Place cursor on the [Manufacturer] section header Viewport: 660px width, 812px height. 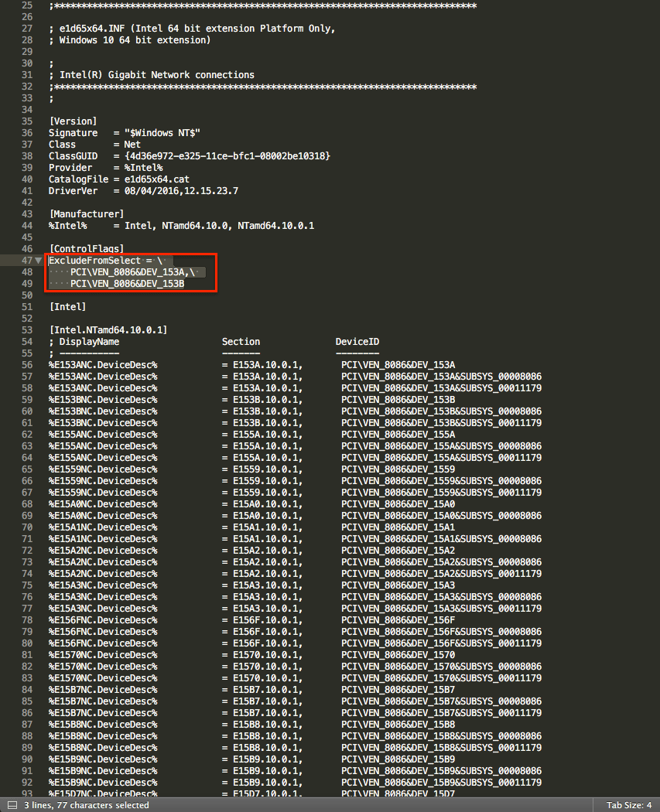[86, 214]
